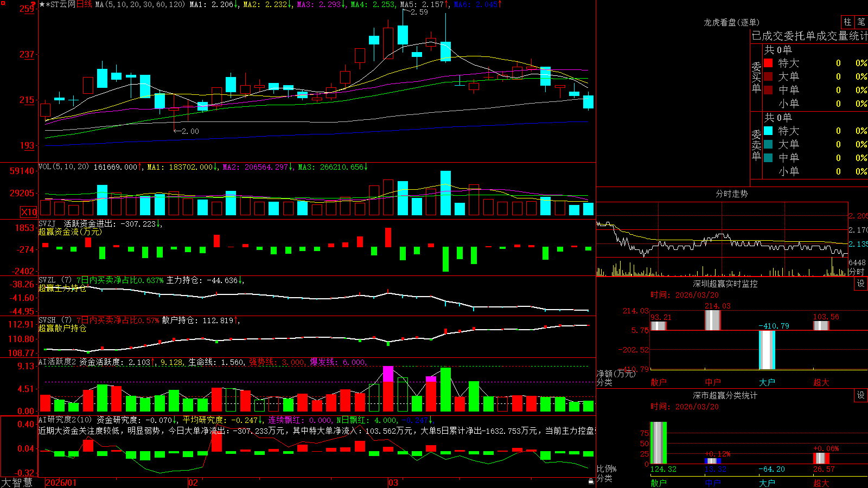This screenshot has width=868, height=488.
Task: Click the 03 month marker on timeline
Action: (x=393, y=483)
